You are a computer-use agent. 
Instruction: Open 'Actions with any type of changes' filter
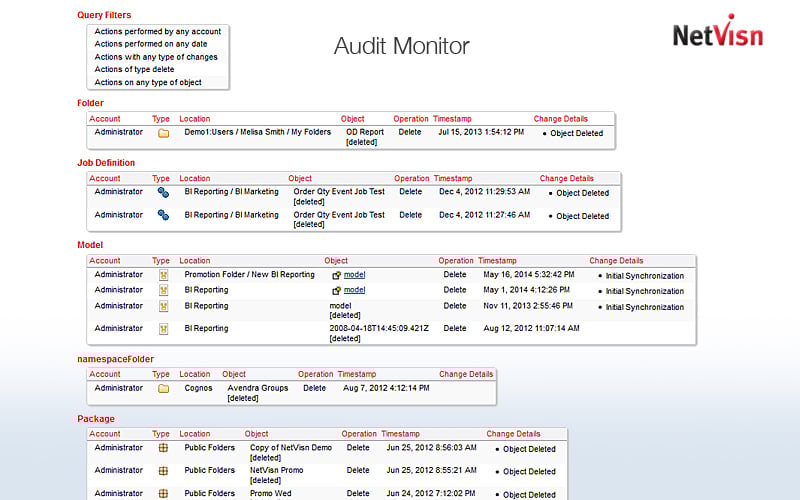(x=156, y=57)
